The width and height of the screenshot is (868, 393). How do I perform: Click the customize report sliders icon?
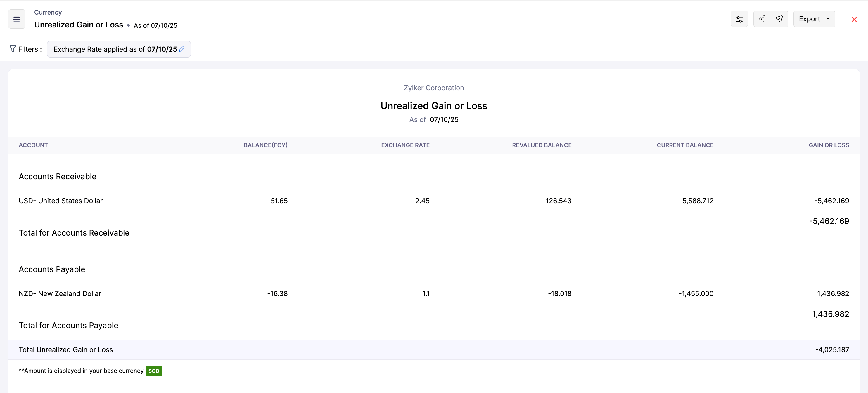[x=739, y=19]
